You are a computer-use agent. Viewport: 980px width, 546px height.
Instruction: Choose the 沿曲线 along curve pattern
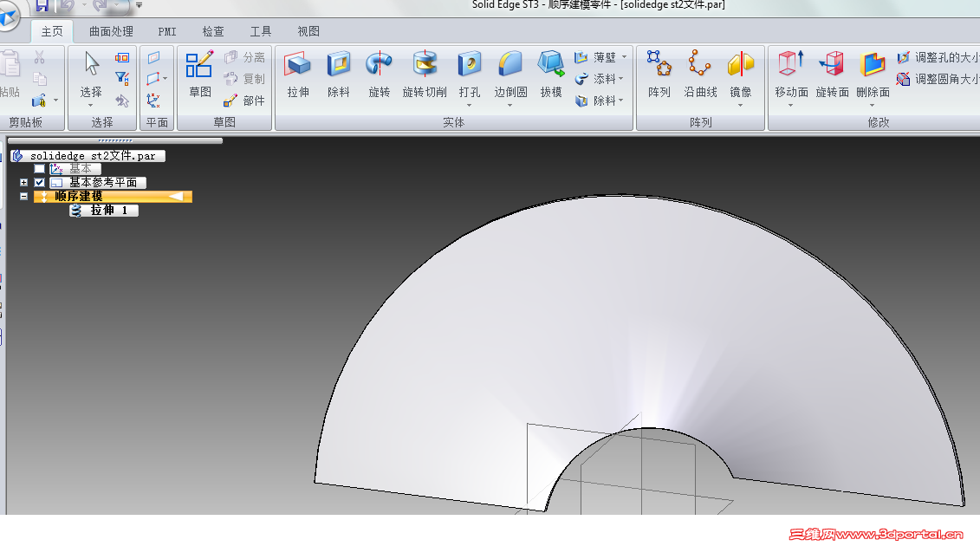pyautogui.click(x=700, y=74)
